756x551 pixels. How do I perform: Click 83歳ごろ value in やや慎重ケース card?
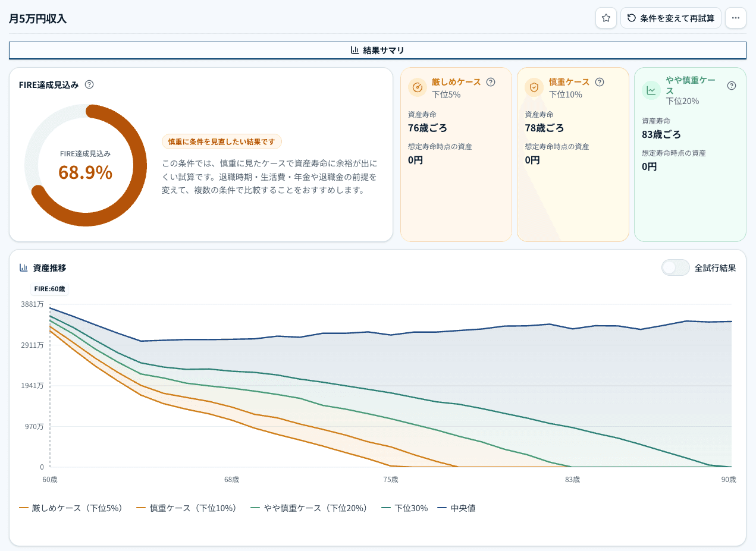[661, 134]
